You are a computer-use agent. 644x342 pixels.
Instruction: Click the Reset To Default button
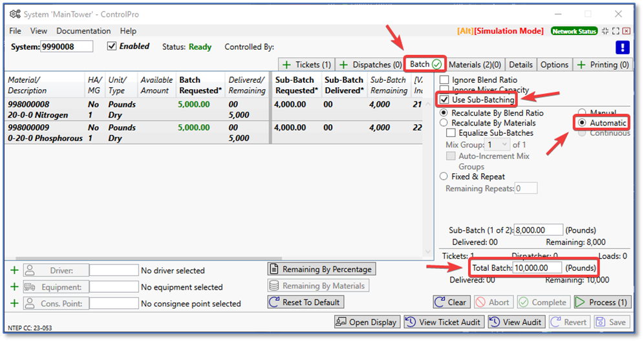(306, 303)
